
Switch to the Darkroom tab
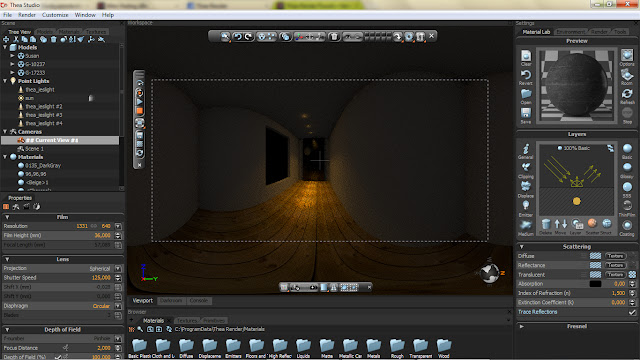coord(171,301)
